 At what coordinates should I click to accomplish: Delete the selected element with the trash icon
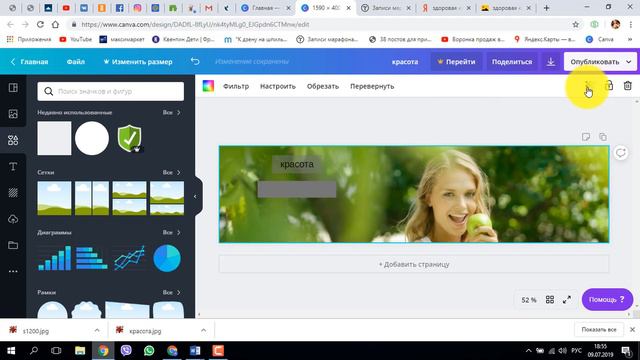tap(627, 86)
